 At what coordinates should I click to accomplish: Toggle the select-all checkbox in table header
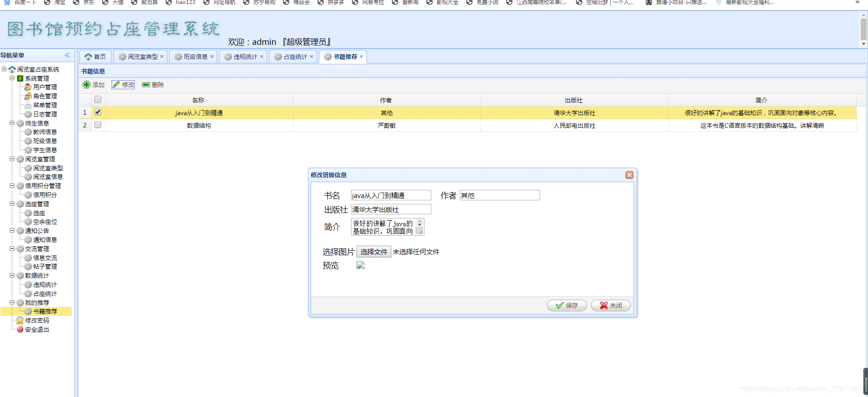pos(98,99)
